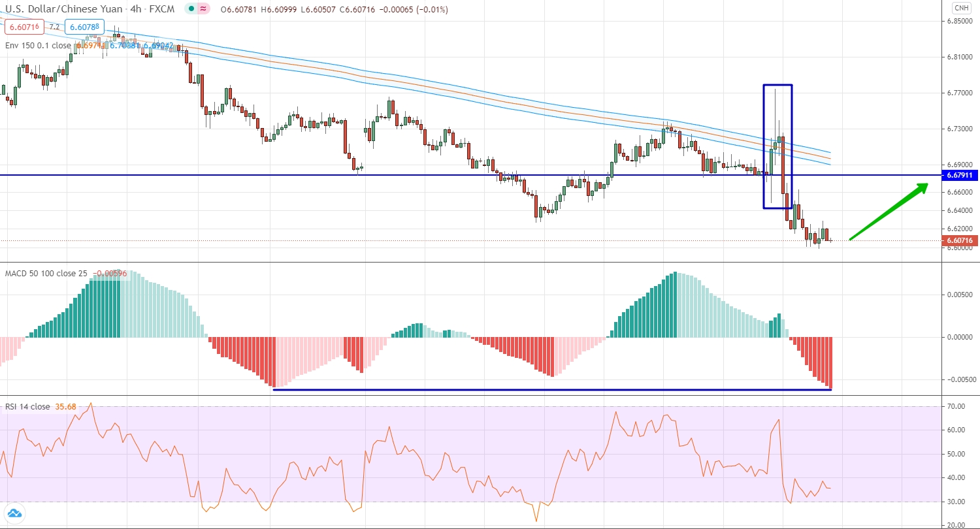Click the blue 6.67911 horizontal line price label
This screenshot has height=529, width=980.
pyautogui.click(x=960, y=175)
